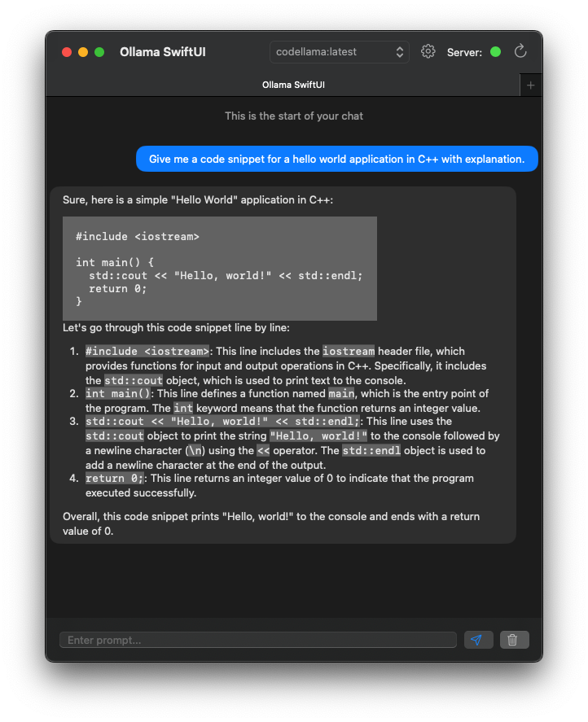Click the refresh server arrow icon

point(520,51)
